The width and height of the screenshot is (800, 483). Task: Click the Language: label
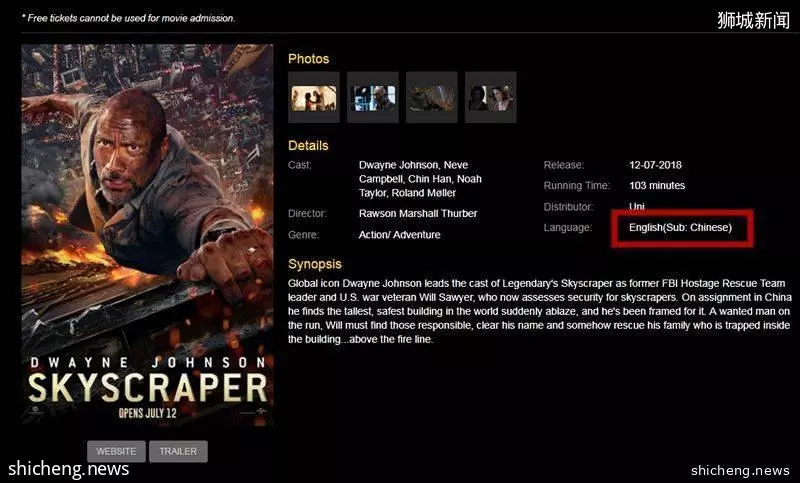(x=568, y=227)
